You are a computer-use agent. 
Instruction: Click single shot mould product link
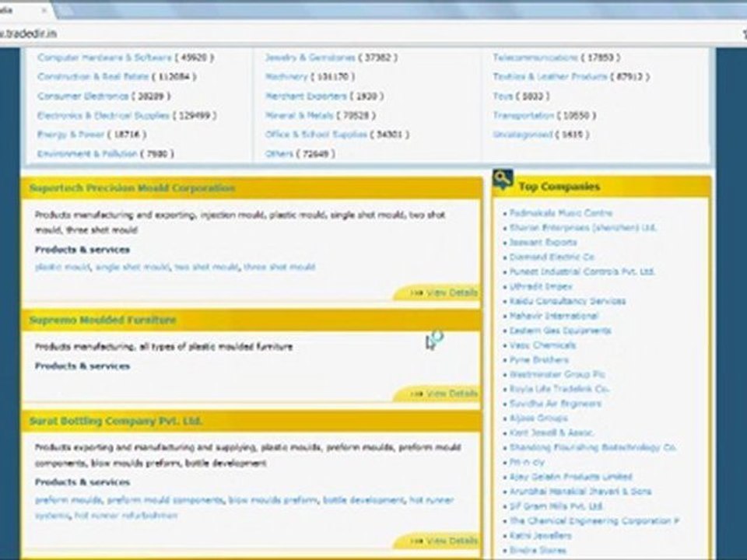(132, 267)
